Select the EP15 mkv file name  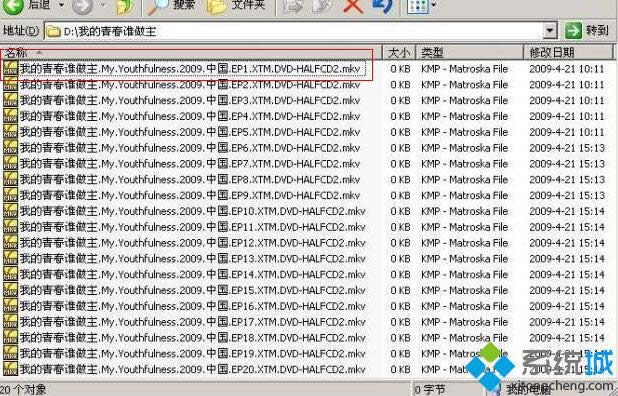[x=193, y=290]
